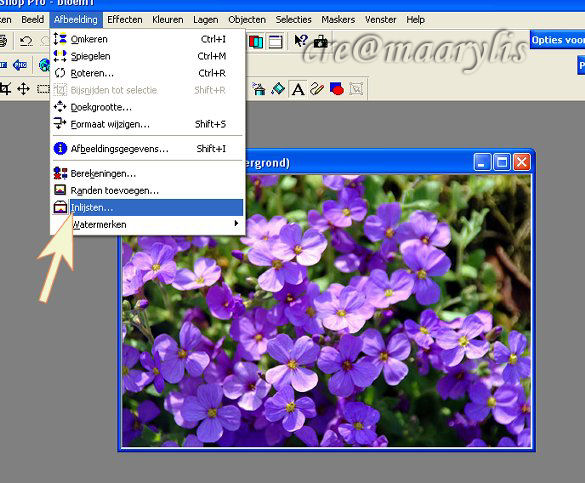The height and width of the screenshot is (483, 585).
Task: Expand the Watermerken submenu
Action: pyautogui.click(x=148, y=224)
